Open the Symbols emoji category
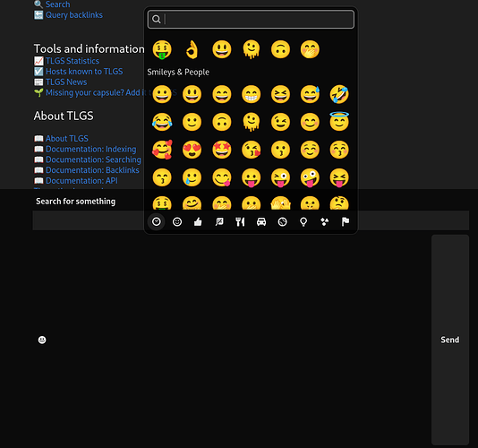 pyautogui.click(x=324, y=222)
